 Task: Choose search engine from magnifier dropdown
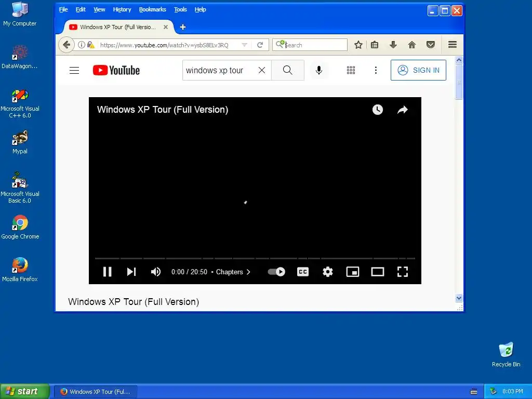point(280,44)
